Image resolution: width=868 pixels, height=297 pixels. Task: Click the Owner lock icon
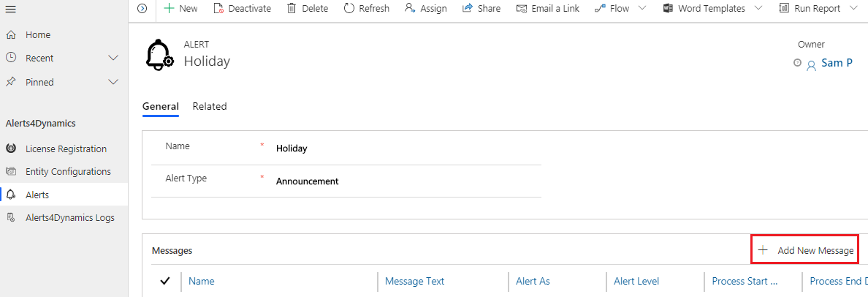click(797, 63)
